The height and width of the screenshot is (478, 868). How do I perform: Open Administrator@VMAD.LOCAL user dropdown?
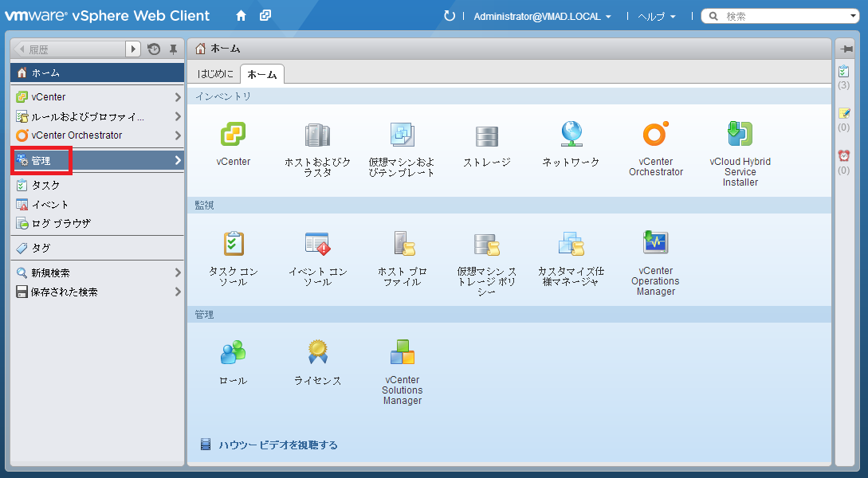pos(542,17)
